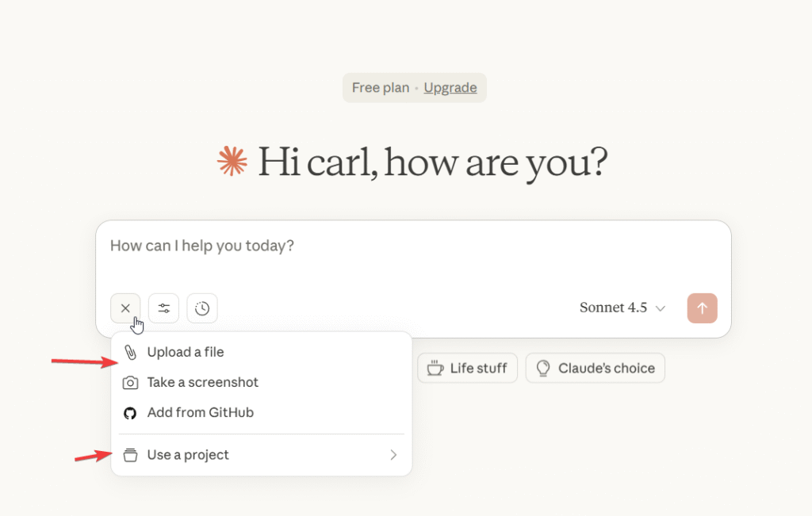Click the paperclip Upload a file icon
Image resolution: width=812 pixels, height=516 pixels.
click(130, 353)
